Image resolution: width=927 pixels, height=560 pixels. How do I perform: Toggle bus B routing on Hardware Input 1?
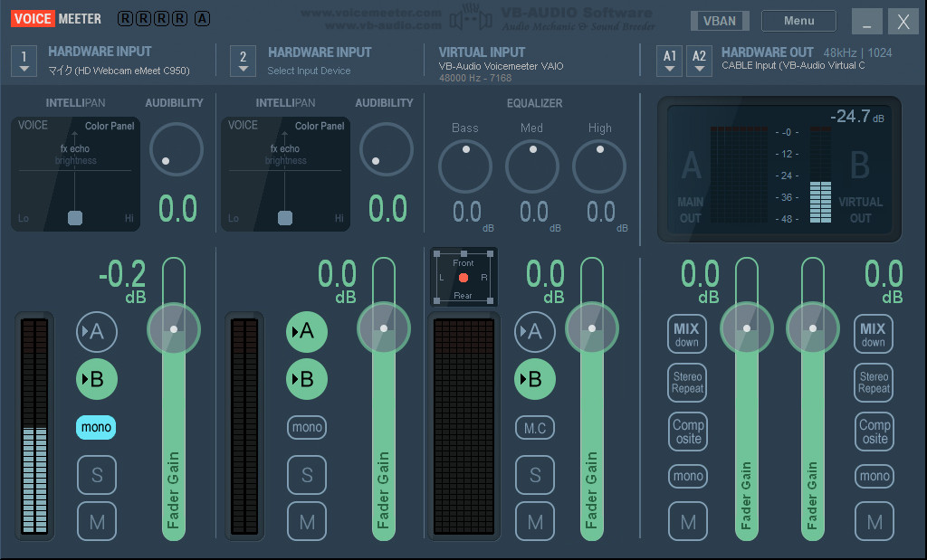[96, 379]
